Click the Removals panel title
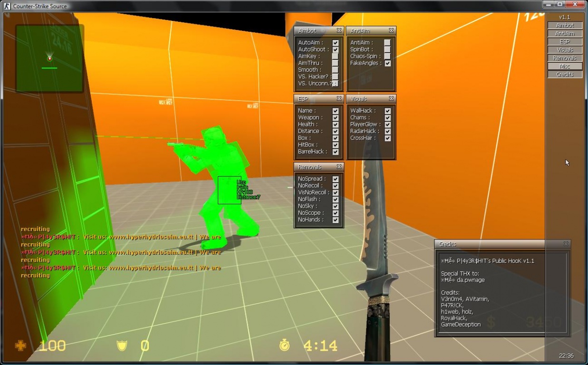Screen dimensions: 588x365 pyautogui.click(x=309, y=167)
